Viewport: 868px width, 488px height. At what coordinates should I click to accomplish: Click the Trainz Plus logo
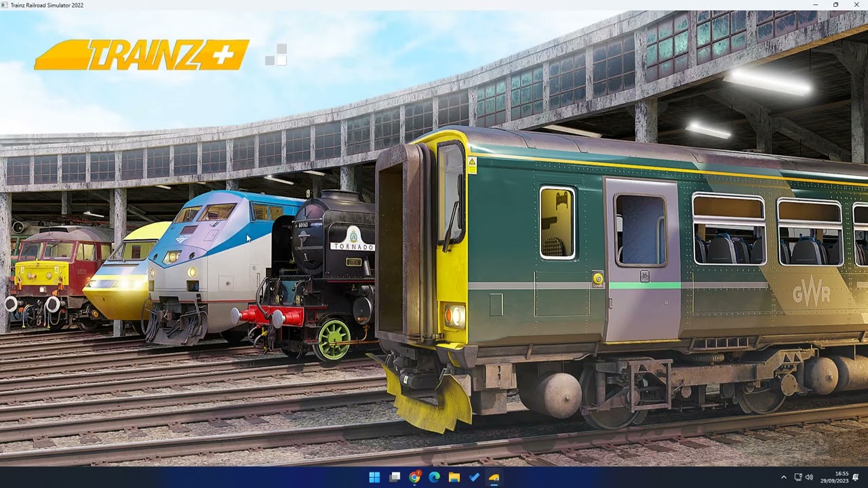(142, 55)
